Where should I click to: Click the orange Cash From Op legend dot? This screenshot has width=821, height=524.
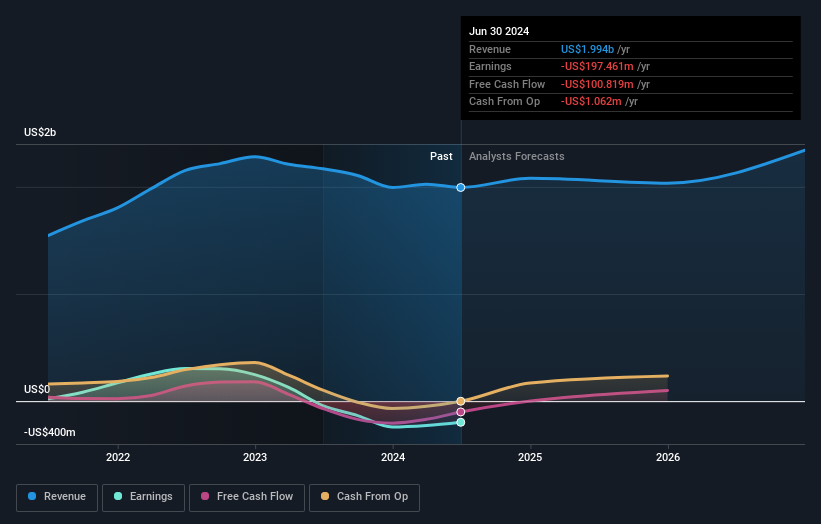click(x=325, y=496)
